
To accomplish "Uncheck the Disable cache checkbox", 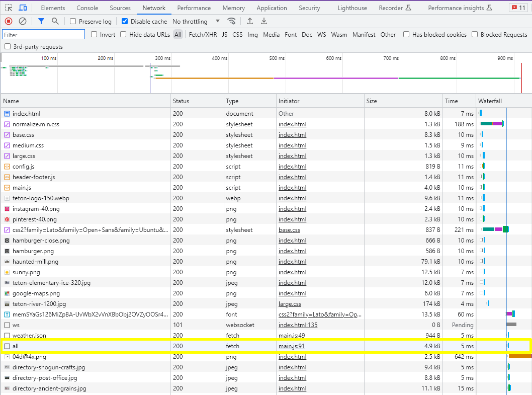I will point(125,22).
